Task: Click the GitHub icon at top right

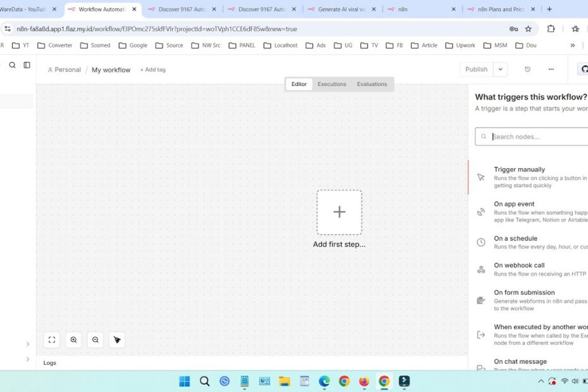Action: pos(584,70)
